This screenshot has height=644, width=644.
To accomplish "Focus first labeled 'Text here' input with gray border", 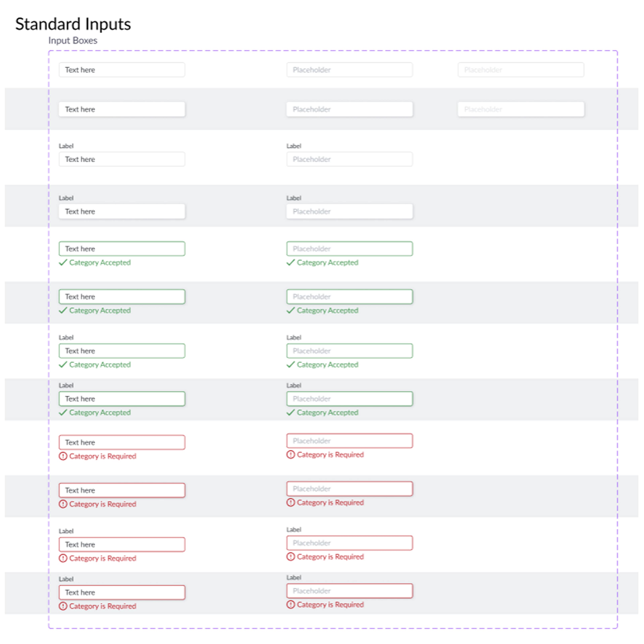I will click(122, 159).
